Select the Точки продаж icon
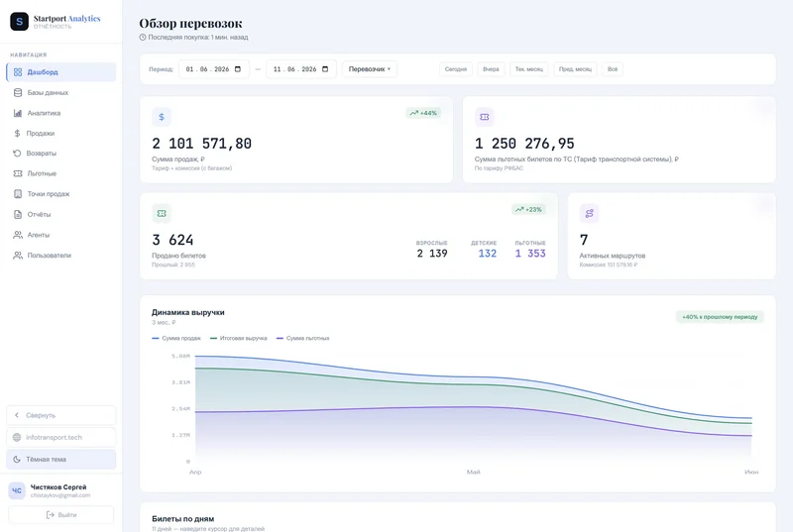793x532 pixels. [18, 194]
